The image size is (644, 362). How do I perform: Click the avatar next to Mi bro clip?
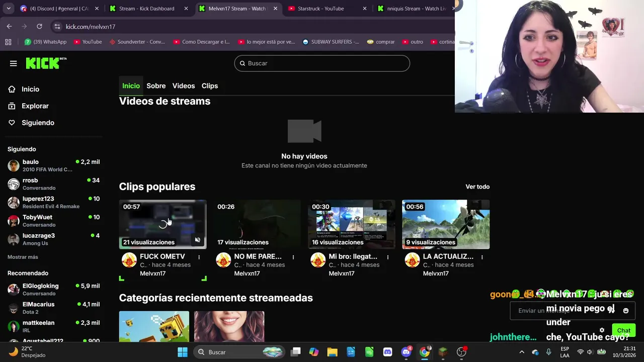tap(318, 260)
